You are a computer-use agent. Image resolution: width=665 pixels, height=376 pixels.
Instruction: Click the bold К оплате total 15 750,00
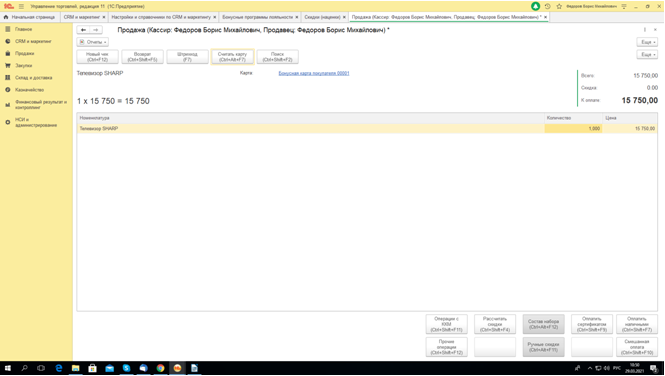click(x=640, y=100)
